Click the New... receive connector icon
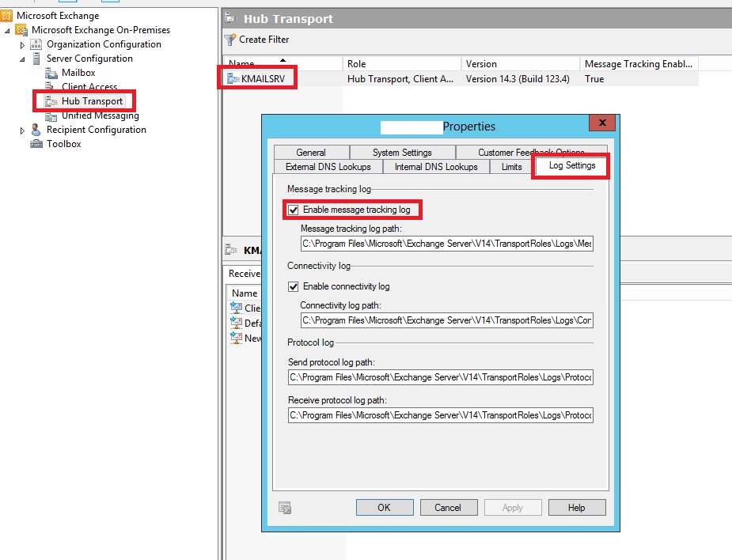The height and width of the screenshot is (560, 732). (x=237, y=338)
